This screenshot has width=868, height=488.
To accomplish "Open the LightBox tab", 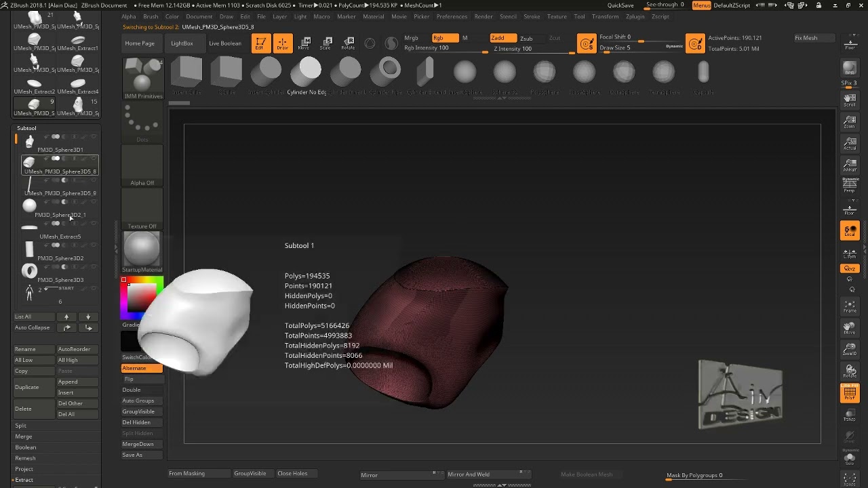I will pos(182,43).
